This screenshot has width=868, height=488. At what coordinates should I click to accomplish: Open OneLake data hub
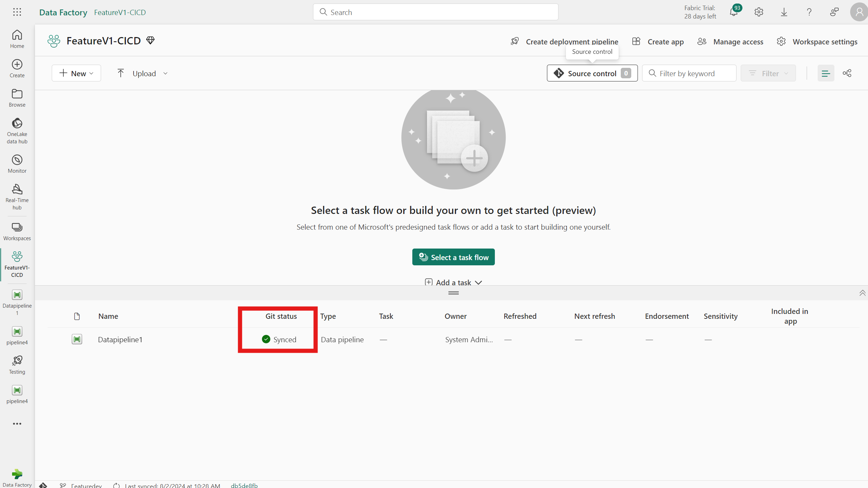(x=17, y=131)
